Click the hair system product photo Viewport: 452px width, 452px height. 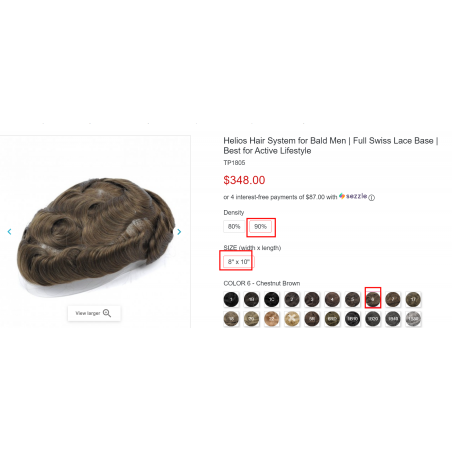96,233
